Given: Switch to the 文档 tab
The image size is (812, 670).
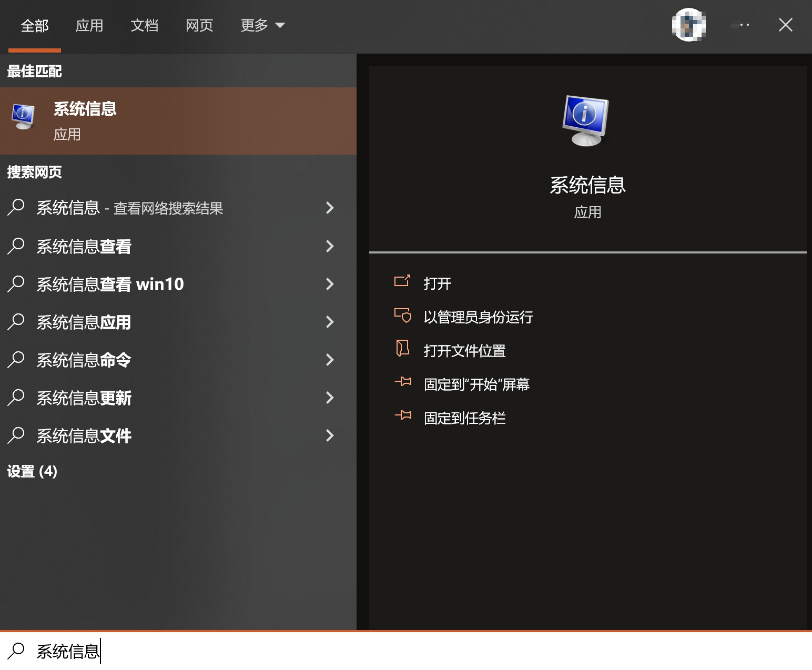Looking at the screenshot, I should tap(144, 25).
